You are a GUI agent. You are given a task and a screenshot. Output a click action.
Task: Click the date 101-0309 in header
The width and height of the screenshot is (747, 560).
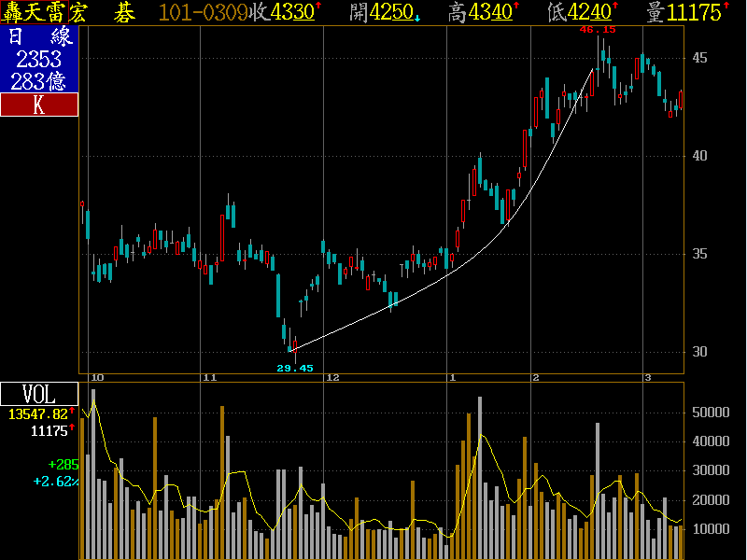coord(204,12)
